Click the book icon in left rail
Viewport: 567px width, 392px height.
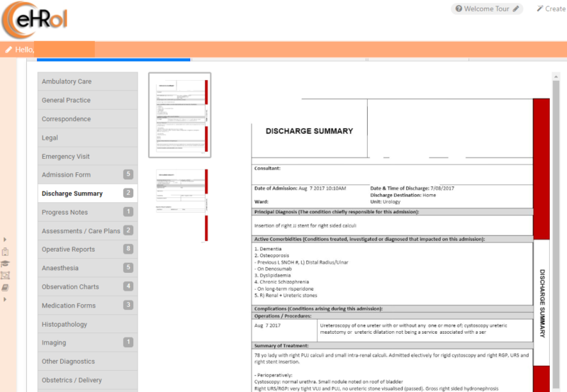click(6, 288)
